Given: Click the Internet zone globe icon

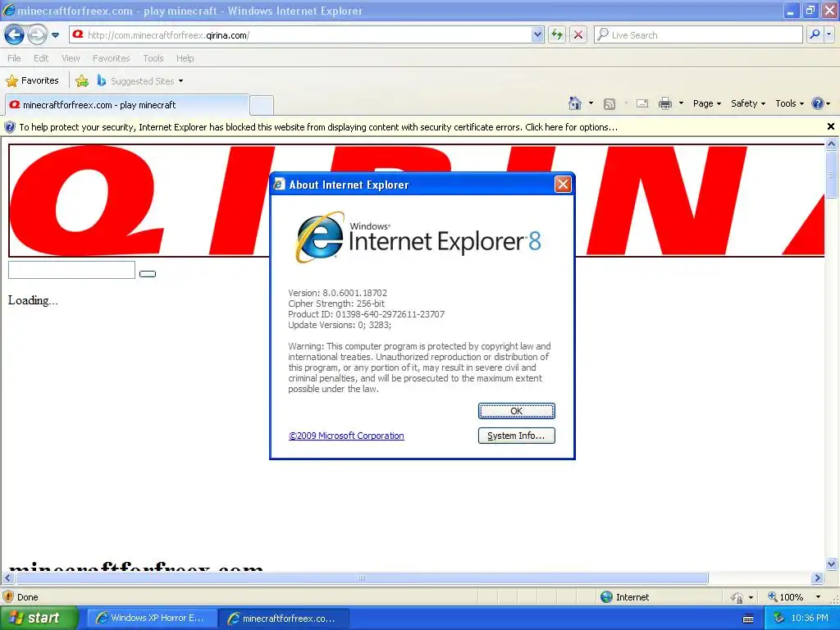Looking at the screenshot, I should pos(606,597).
